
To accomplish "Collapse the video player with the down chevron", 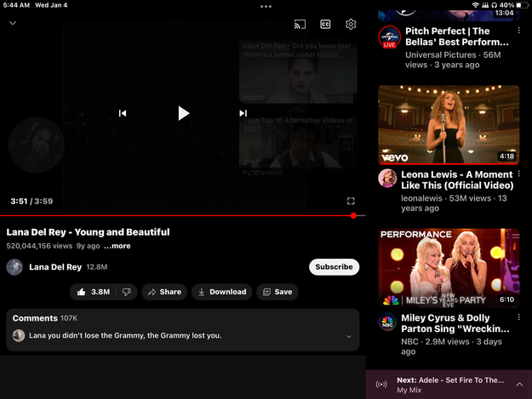I will (13, 23).
